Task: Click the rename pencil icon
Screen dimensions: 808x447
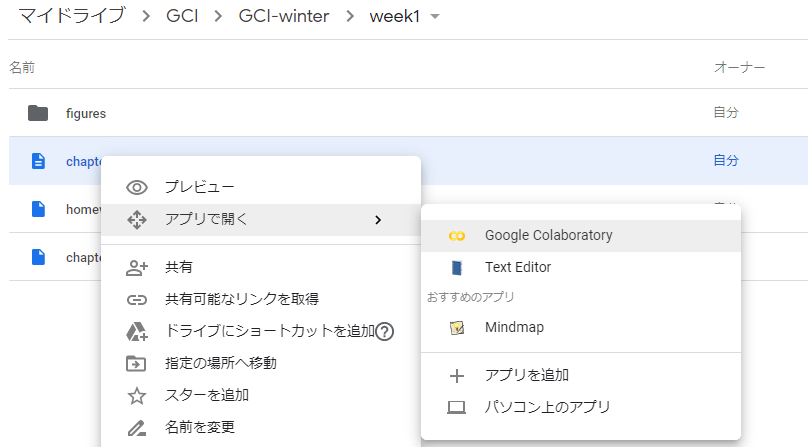Action: coord(137,427)
